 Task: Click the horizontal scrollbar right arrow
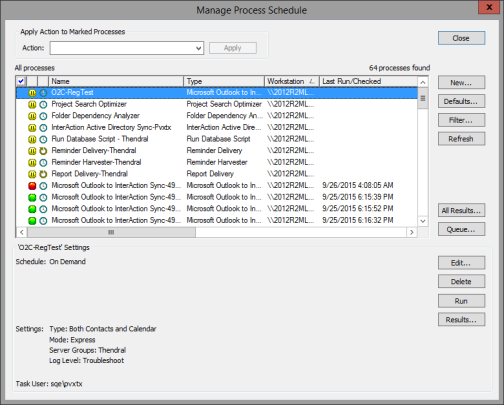[412, 232]
